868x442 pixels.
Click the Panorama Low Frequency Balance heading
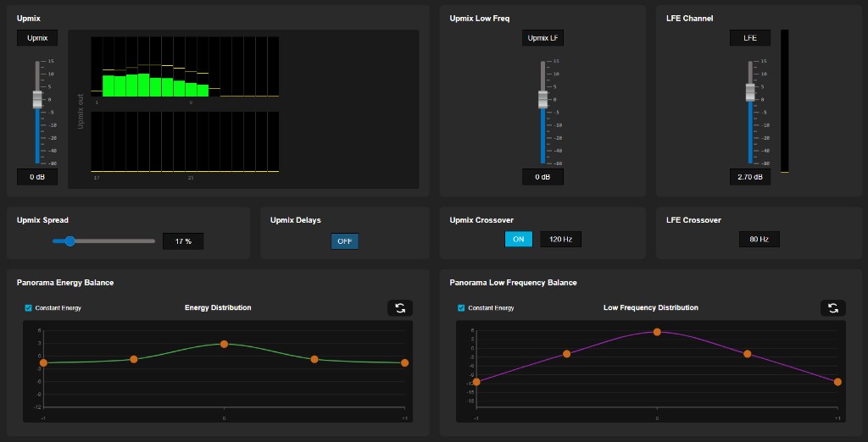(513, 283)
